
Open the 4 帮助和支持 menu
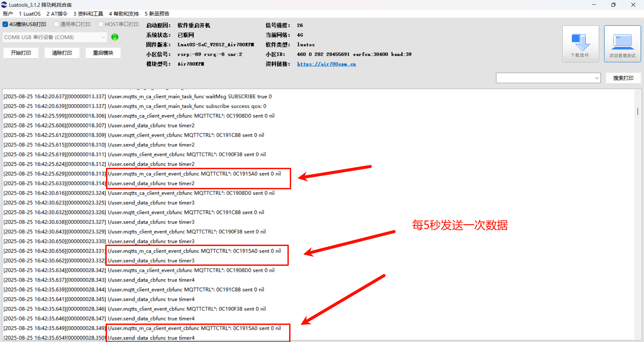[x=124, y=14]
